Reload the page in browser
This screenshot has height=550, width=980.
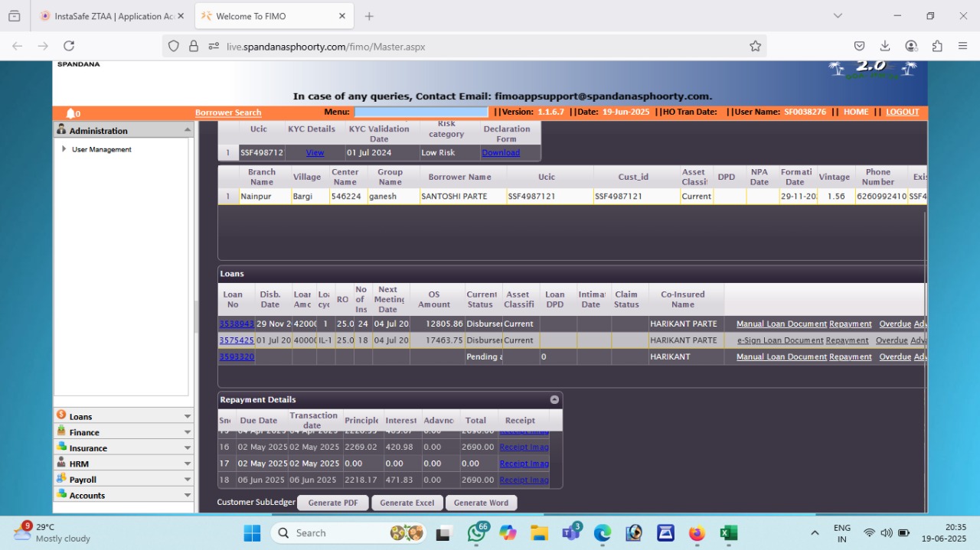(x=69, y=46)
